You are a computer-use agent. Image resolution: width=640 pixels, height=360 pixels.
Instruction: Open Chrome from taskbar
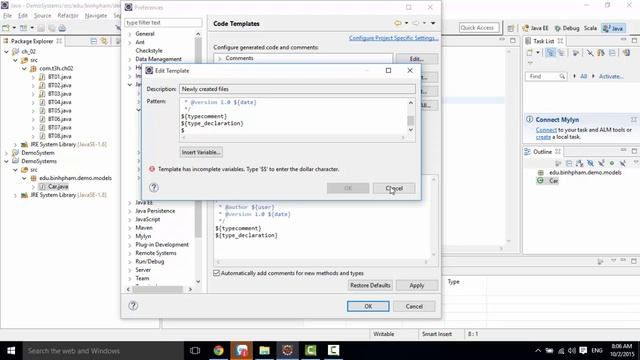coord(219,351)
